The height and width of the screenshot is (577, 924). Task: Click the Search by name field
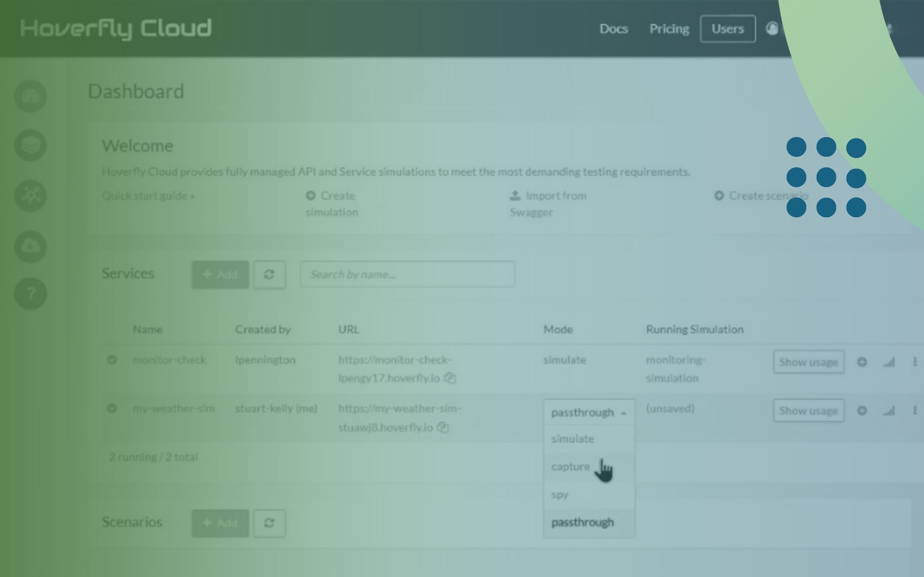[407, 274]
